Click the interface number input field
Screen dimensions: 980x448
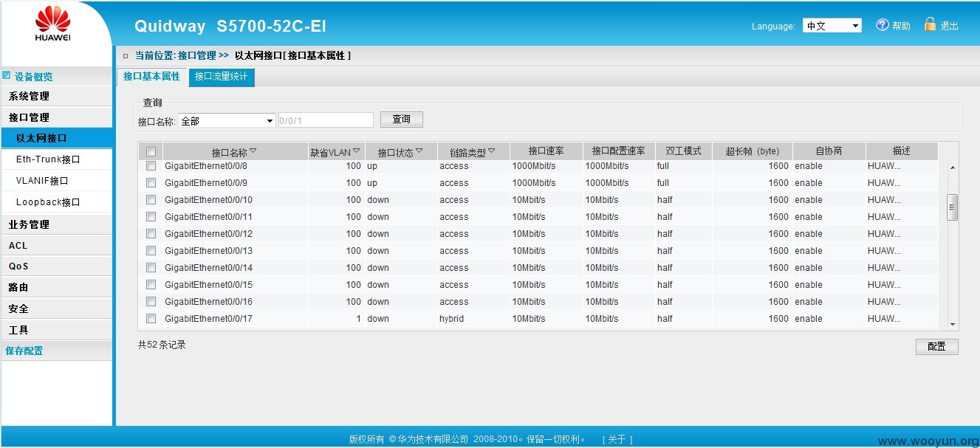(326, 120)
